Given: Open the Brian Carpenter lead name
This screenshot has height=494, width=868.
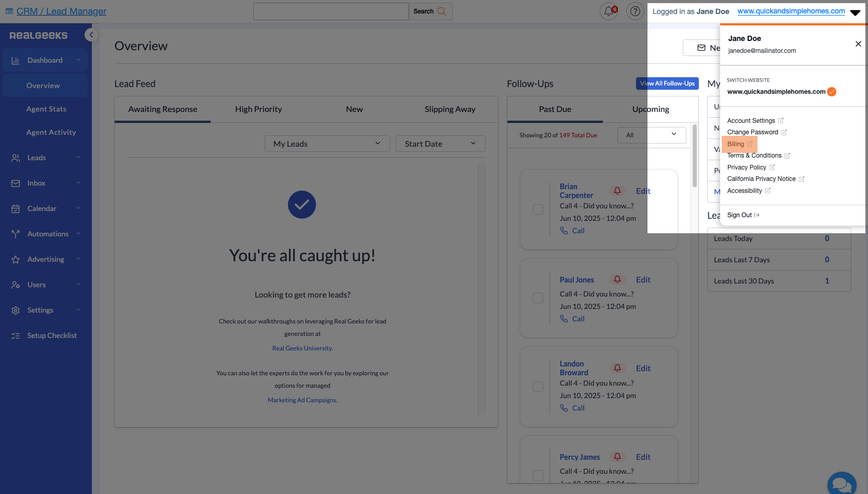Looking at the screenshot, I should pyautogui.click(x=576, y=191).
